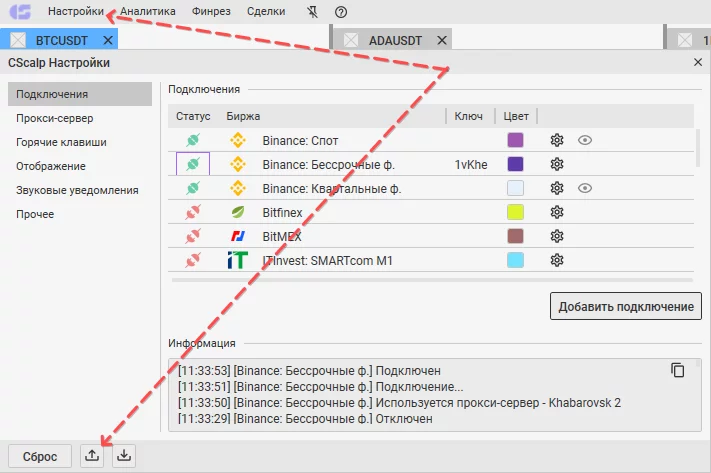The width and height of the screenshot is (711, 473).
Task: Toggle connection status for Bitfinex
Action: [x=193, y=212]
